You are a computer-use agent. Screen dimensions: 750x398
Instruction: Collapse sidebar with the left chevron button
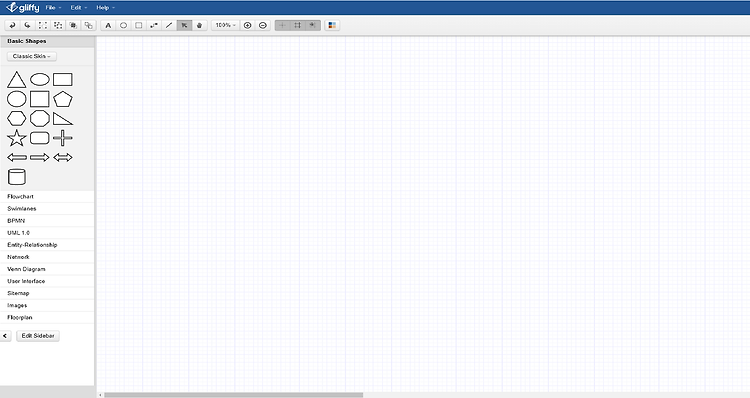click(x=5, y=336)
